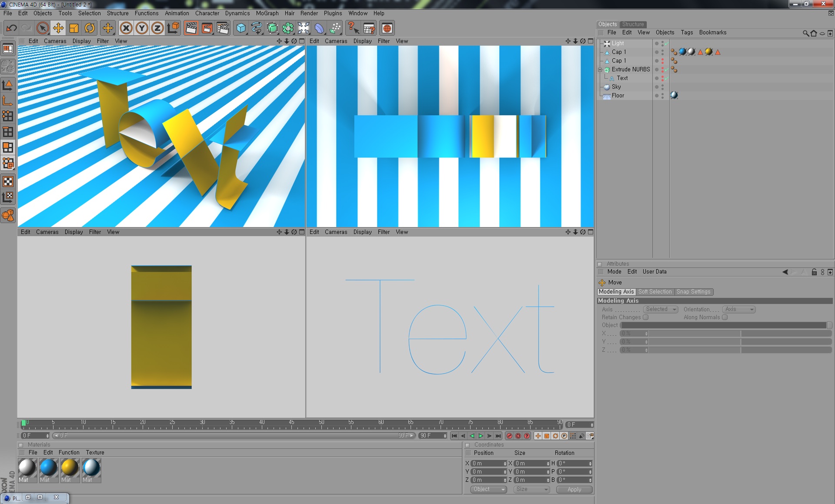Image resolution: width=835 pixels, height=504 pixels.
Task: Open the Orientation 'Axis' dropdown
Action: click(739, 309)
